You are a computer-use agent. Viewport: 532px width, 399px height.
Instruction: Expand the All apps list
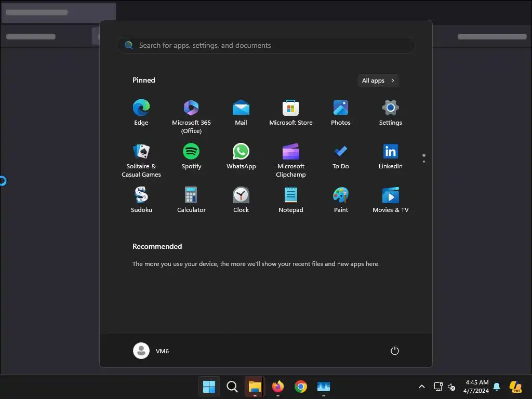tap(378, 81)
